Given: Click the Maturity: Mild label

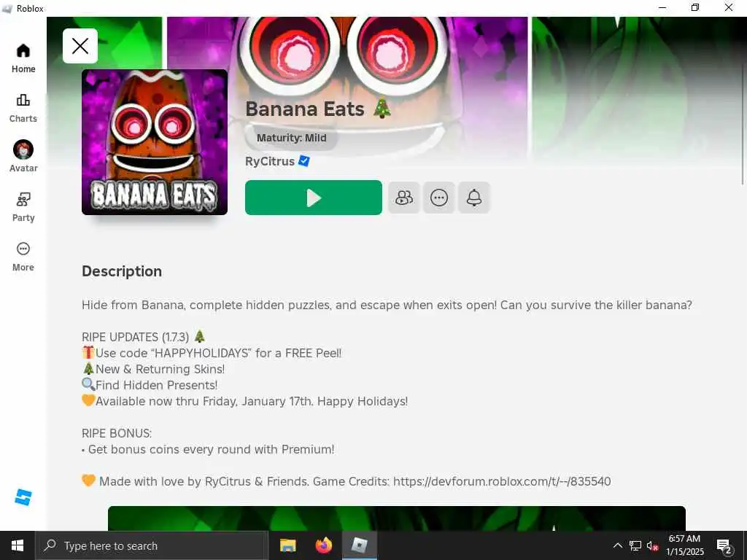Looking at the screenshot, I should click(x=292, y=138).
